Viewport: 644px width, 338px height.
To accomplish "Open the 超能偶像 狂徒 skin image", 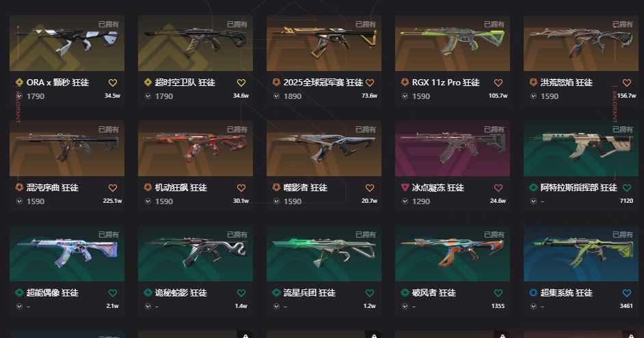I will (67, 253).
